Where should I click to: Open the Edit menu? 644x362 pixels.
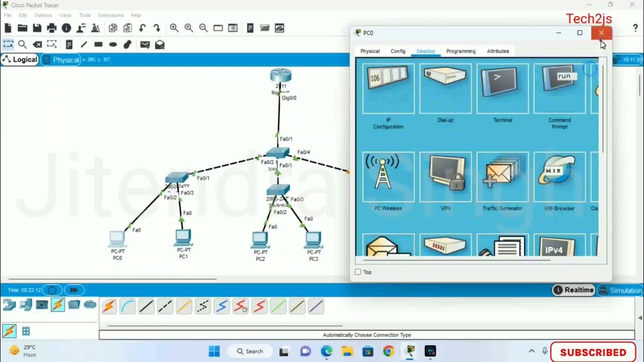tap(23, 15)
